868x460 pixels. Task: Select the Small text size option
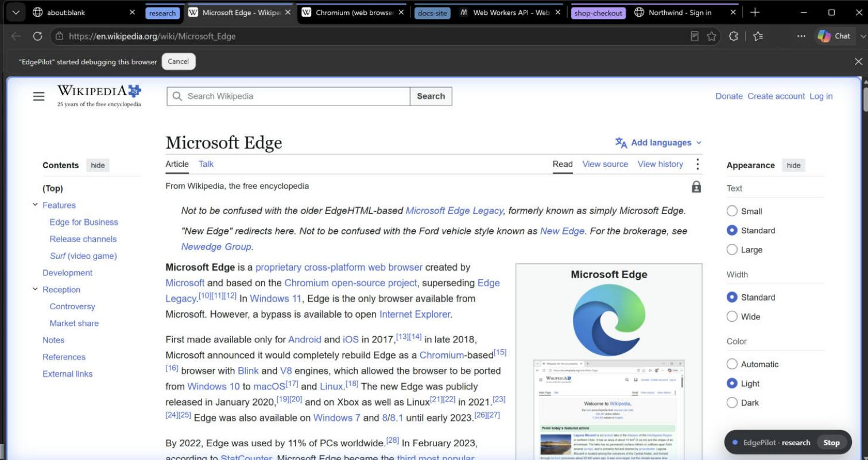click(x=732, y=211)
